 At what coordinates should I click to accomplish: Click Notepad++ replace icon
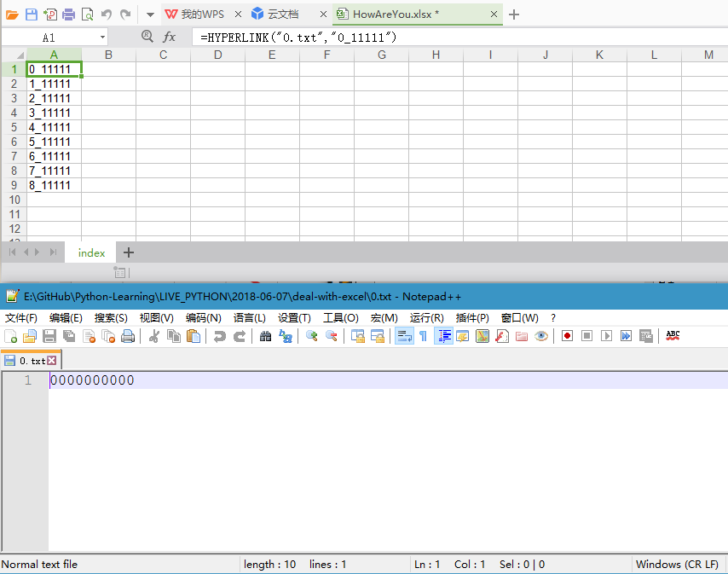[285, 336]
